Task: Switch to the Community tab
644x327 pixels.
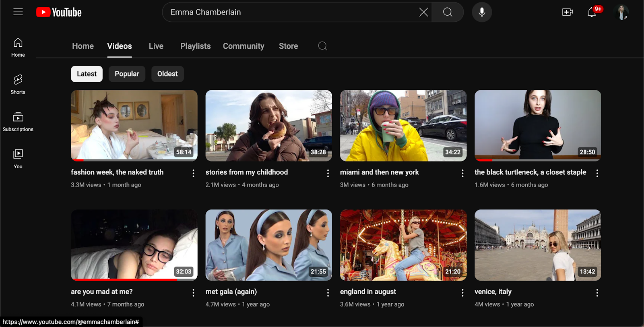Action: tap(244, 46)
